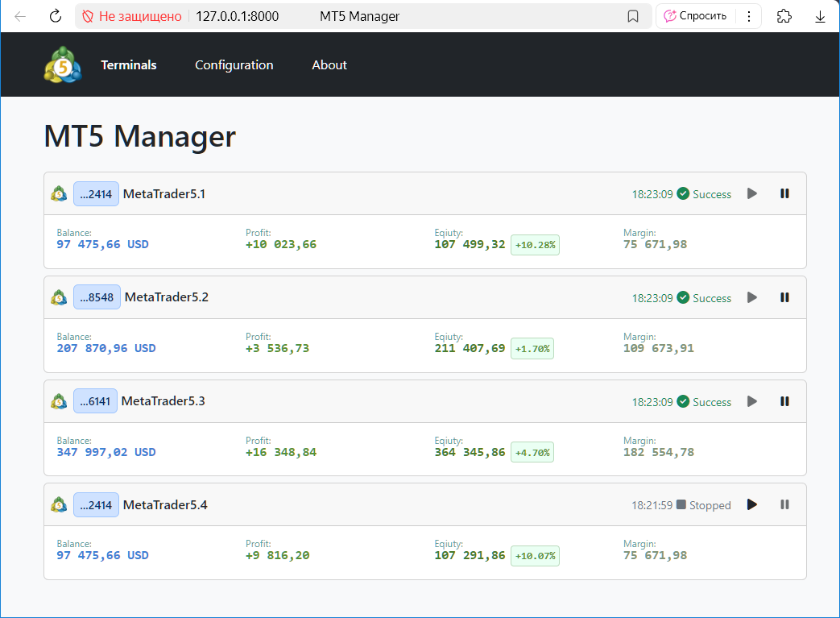This screenshot has width=840, height=618.
Task: Open the About page
Action: click(x=329, y=65)
